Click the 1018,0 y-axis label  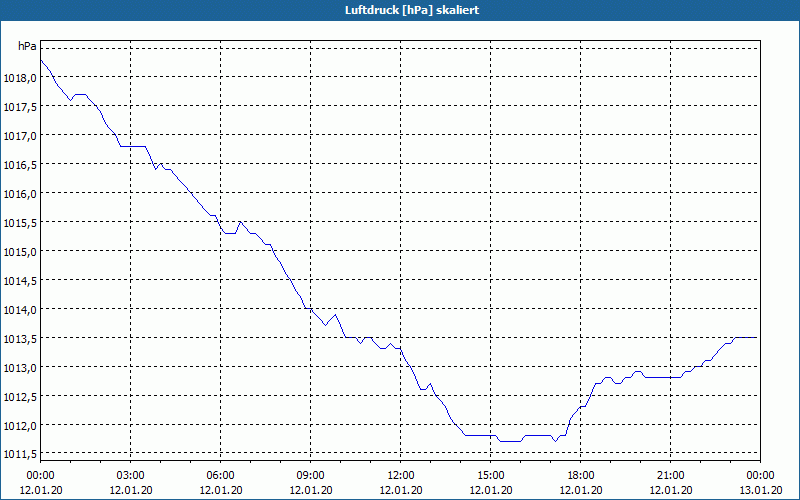click(x=20, y=78)
